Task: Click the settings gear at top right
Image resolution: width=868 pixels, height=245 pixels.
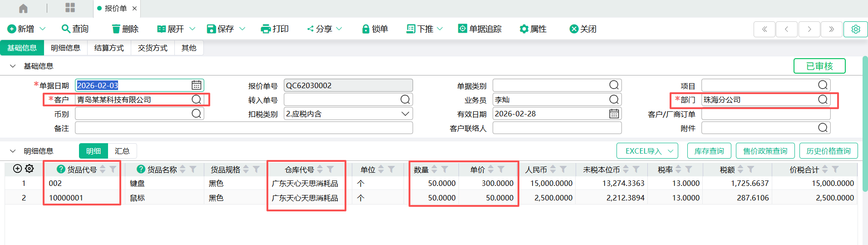Action: [855, 29]
